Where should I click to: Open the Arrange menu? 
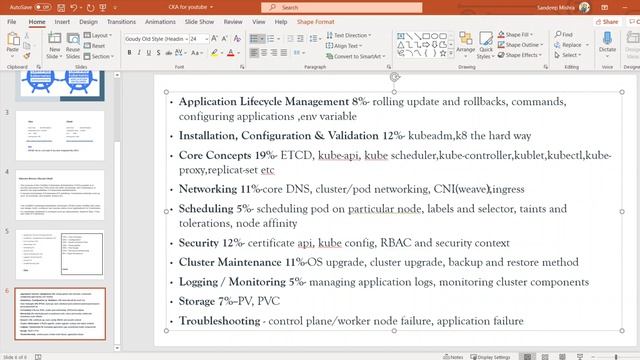click(465, 45)
